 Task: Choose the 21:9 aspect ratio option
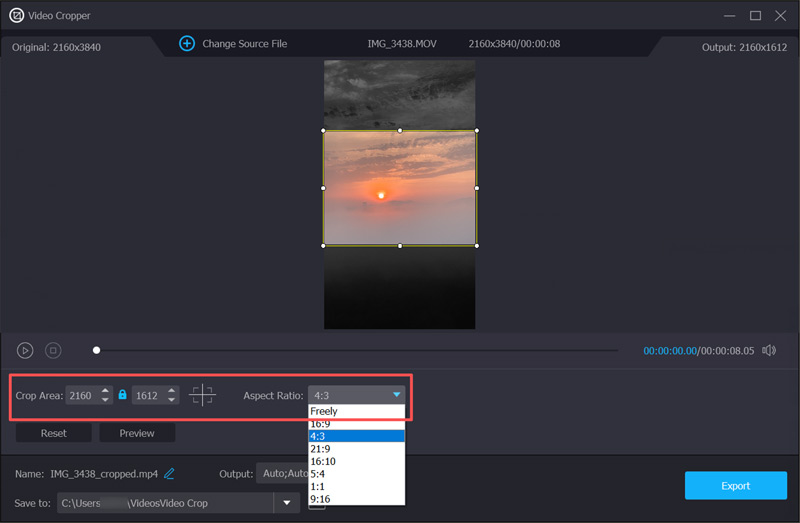point(357,449)
